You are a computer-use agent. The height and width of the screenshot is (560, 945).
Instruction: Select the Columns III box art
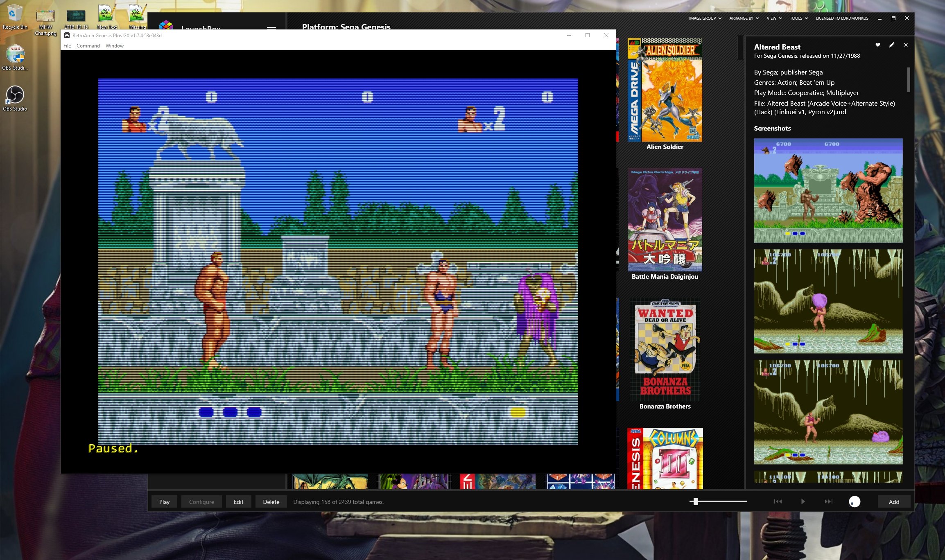pyautogui.click(x=665, y=458)
